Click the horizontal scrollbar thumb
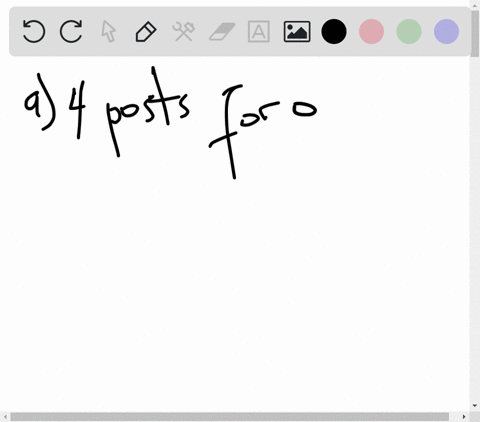The height and width of the screenshot is (422, 480). (229, 416)
